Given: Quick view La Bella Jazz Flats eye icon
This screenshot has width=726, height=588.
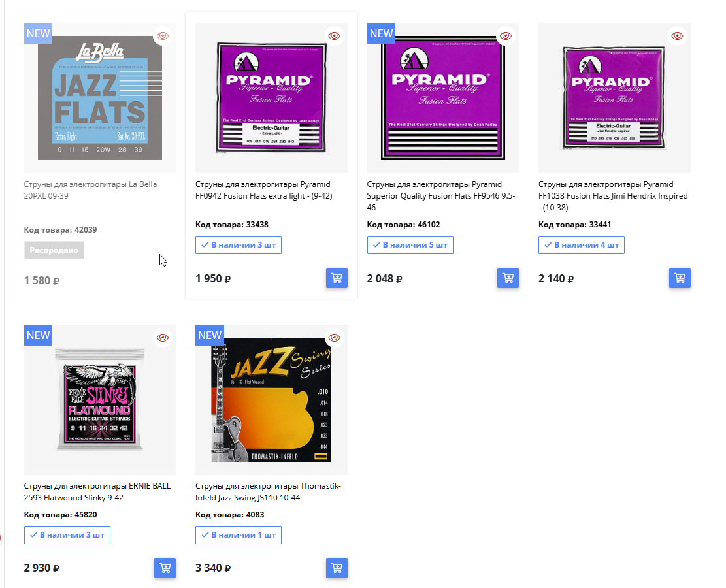Looking at the screenshot, I should 163,36.
